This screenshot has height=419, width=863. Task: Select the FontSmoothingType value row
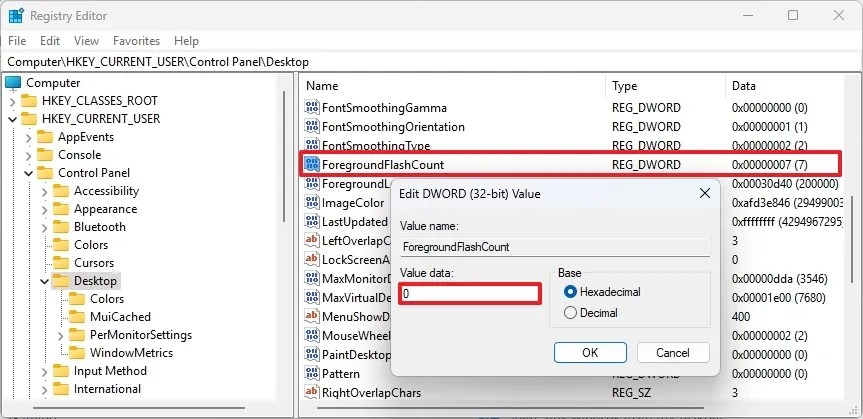tap(572, 146)
